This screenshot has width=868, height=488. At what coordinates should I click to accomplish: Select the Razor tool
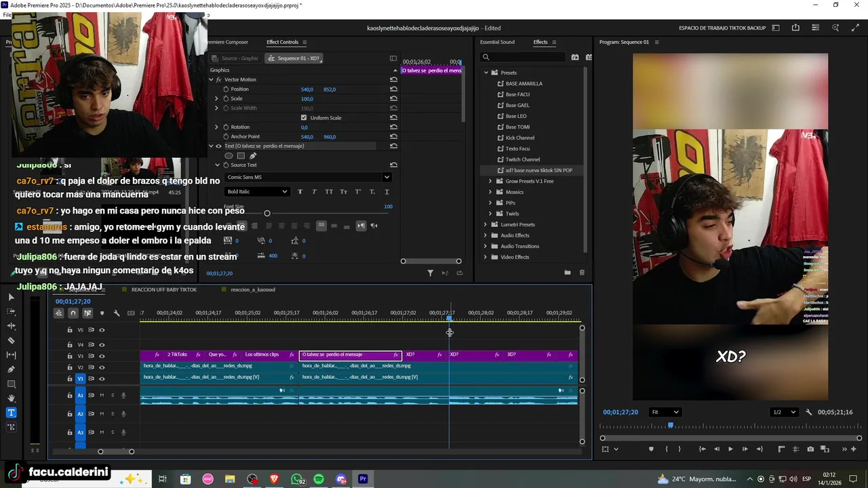point(11,341)
